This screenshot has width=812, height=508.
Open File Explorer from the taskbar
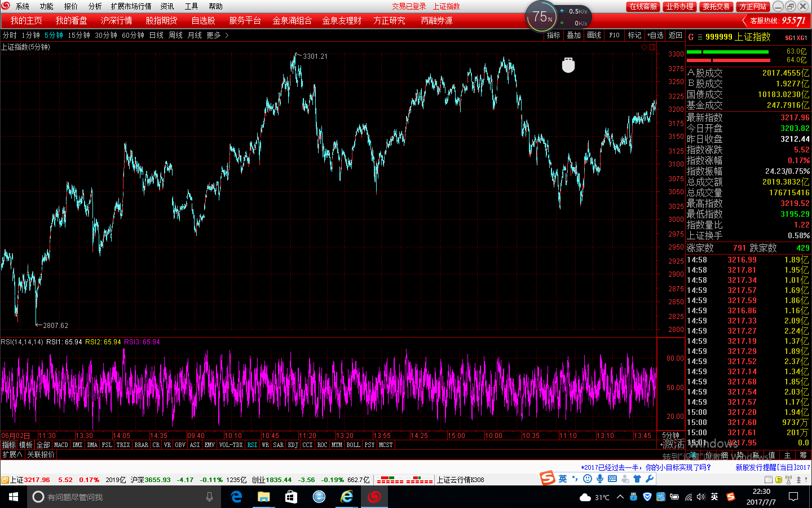[x=263, y=497]
